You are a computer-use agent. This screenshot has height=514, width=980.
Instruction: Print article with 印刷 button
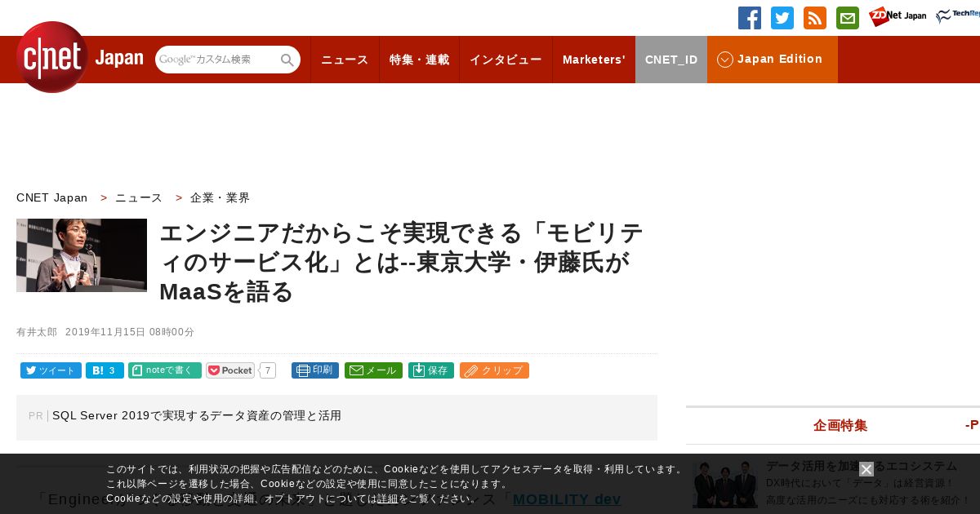315,370
